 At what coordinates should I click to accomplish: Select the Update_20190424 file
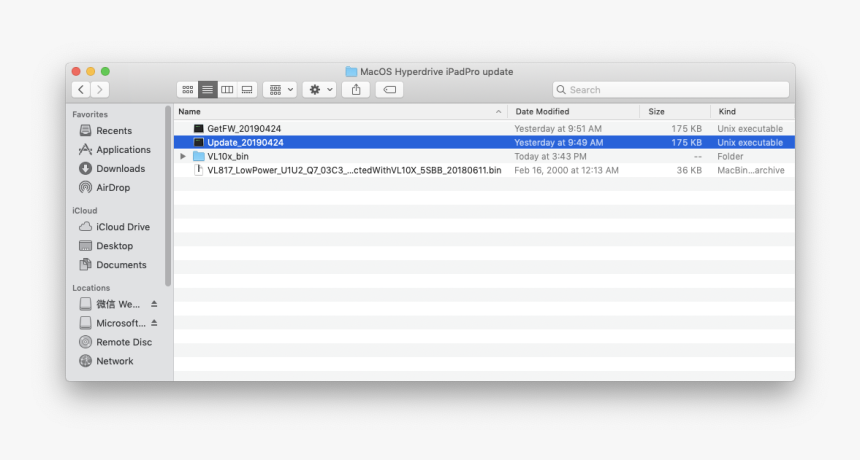click(484, 143)
